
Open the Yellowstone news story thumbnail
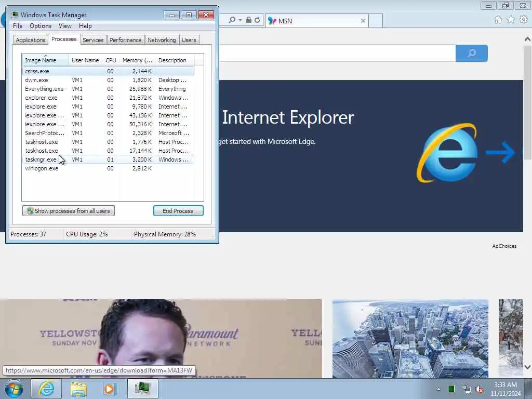click(x=161, y=339)
